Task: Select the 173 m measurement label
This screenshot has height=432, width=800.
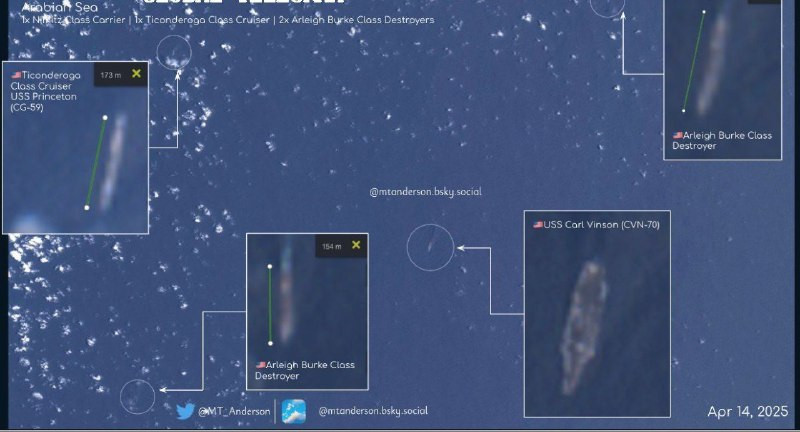Action: click(x=111, y=75)
